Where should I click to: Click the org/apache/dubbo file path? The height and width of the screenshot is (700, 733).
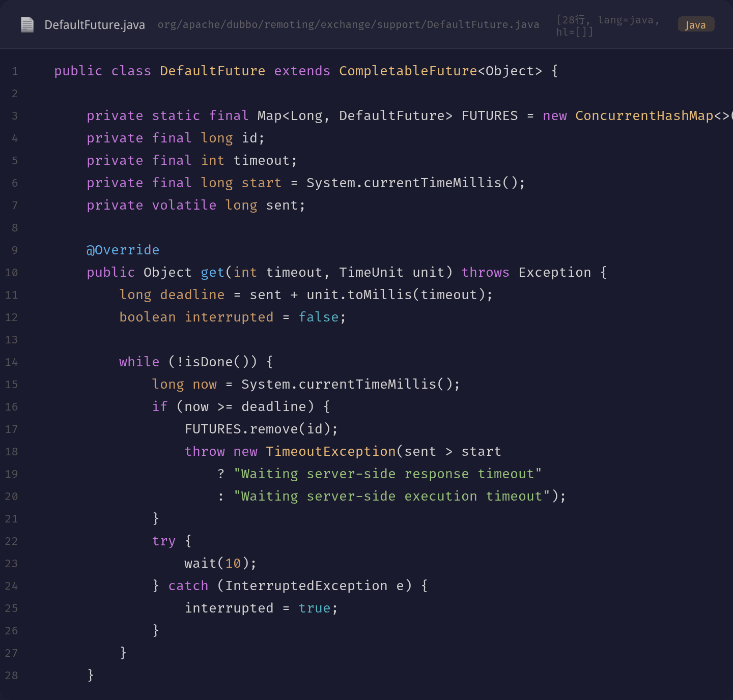click(x=348, y=24)
